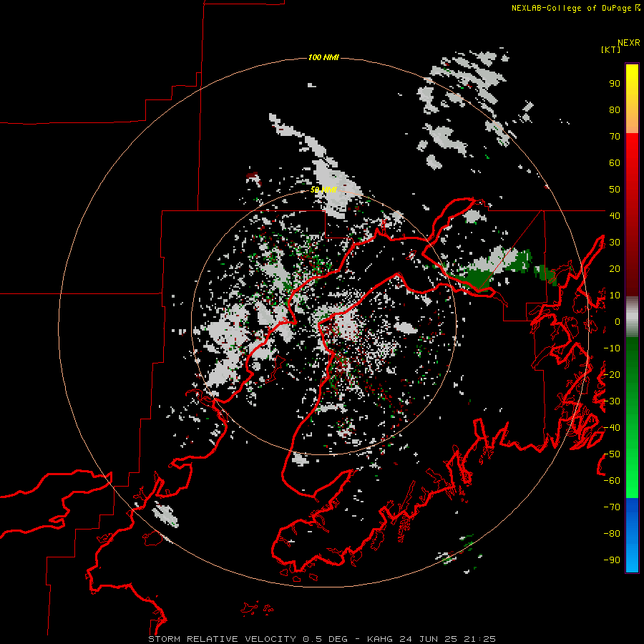
Task: Click the -40 knot scale label
Action: [612, 428]
